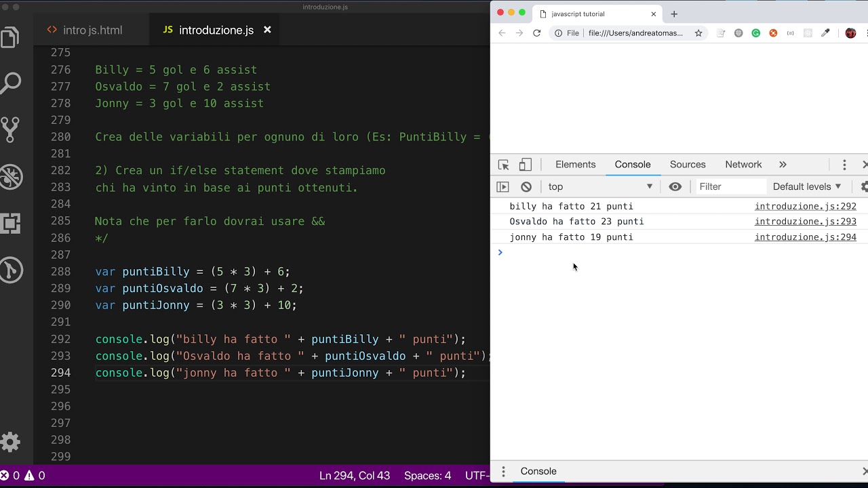Expand more DevTools tabs with chevrons

pyautogui.click(x=783, y=165)
